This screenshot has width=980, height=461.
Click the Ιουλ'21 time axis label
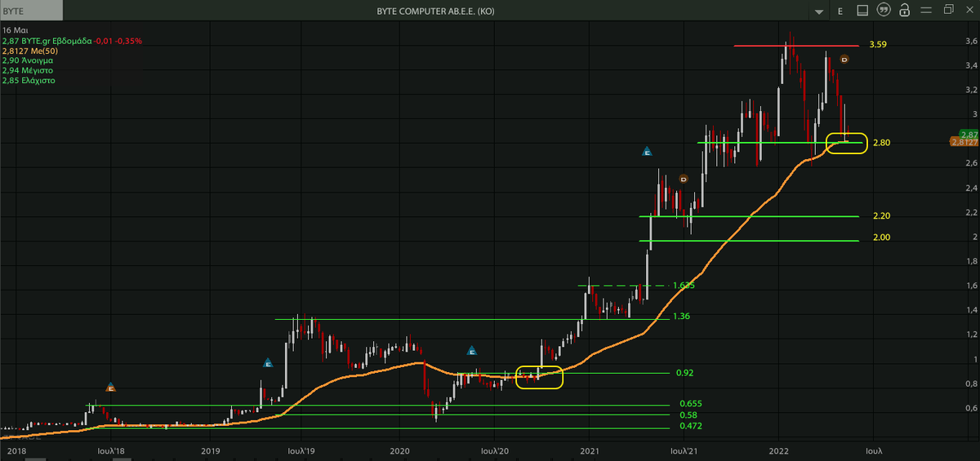point(684,450)
